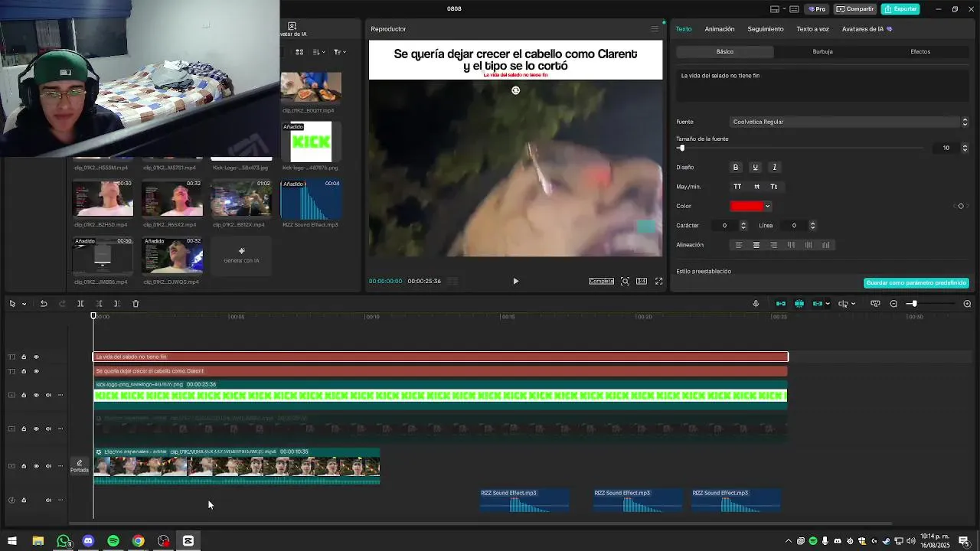Screen dimensions: 980x551
Task: Expand the preview axis dropdown arrow
Action: coord(853,304)
